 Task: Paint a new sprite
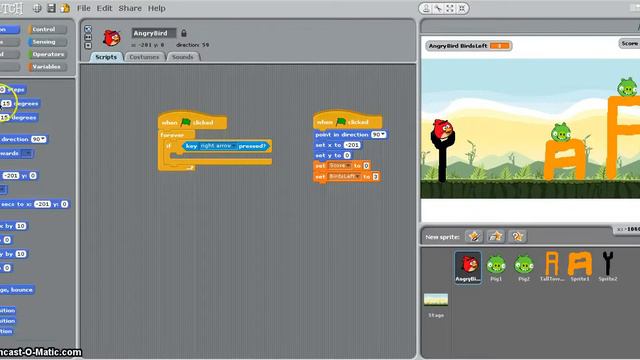click(x=474, y=236)
